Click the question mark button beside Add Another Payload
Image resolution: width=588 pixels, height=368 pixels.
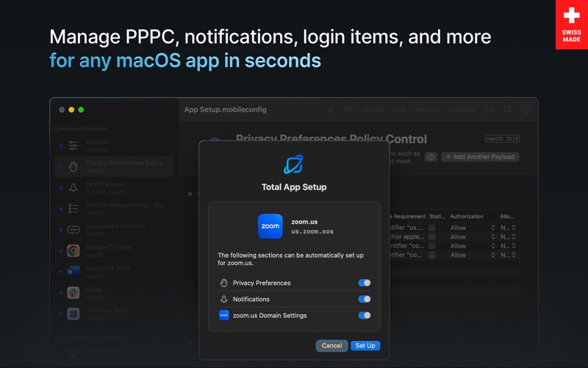pos(431,157)
